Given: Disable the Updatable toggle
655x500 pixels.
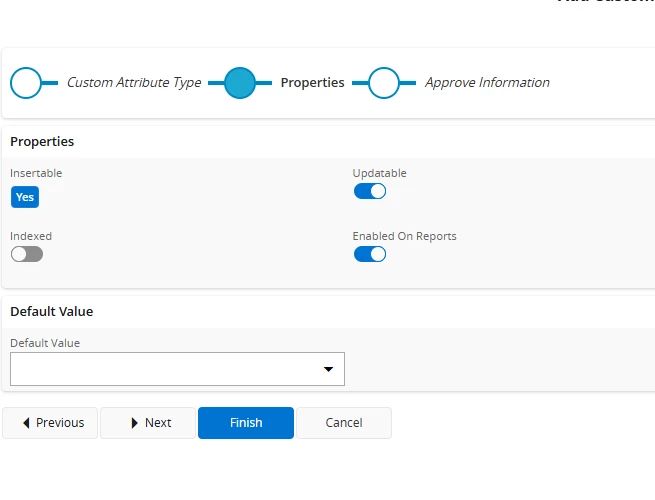Looking at the screenshot, I should 370,191.
